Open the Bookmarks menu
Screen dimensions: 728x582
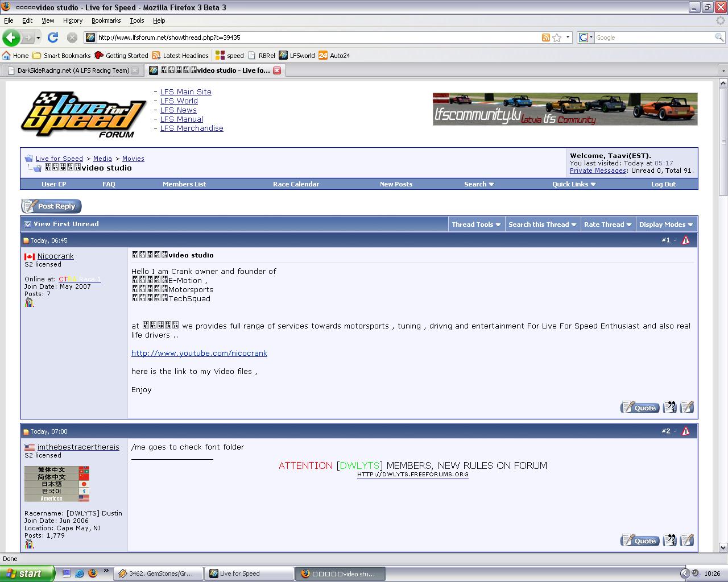click(x=106, y=20)
